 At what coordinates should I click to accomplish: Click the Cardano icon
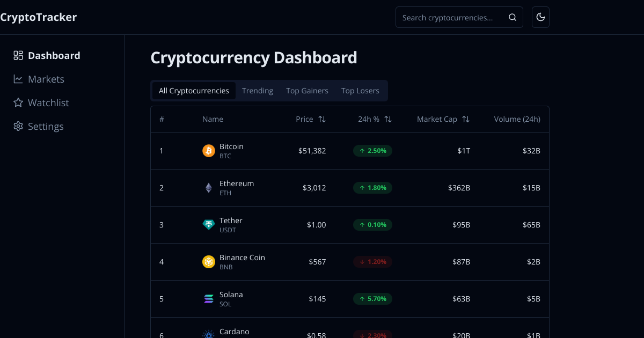pyautogui.click(x=208, y=334)
